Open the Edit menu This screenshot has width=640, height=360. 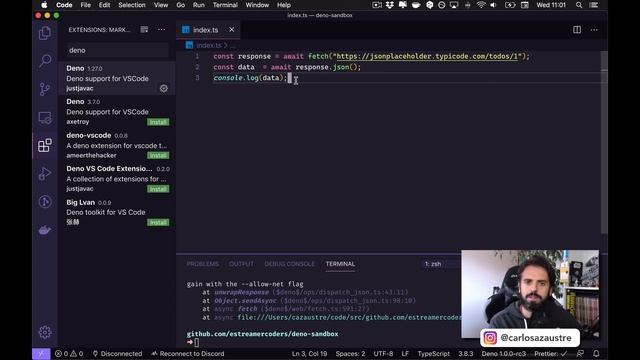tap(104, 5)
